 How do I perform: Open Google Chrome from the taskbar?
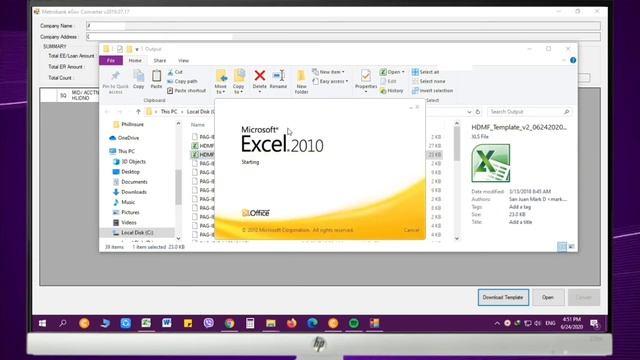point(229,323)
